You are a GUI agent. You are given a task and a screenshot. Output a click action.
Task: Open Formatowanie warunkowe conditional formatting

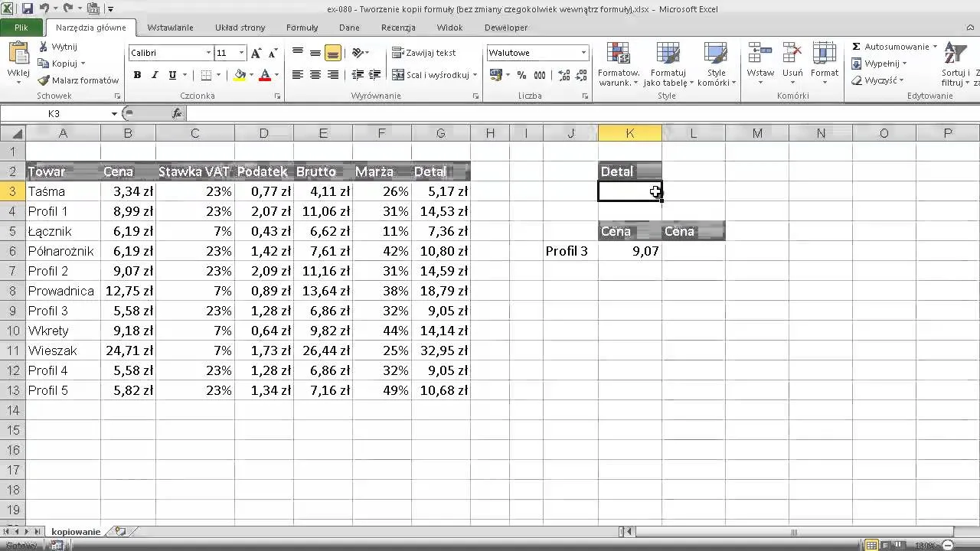tap(619, 64)
